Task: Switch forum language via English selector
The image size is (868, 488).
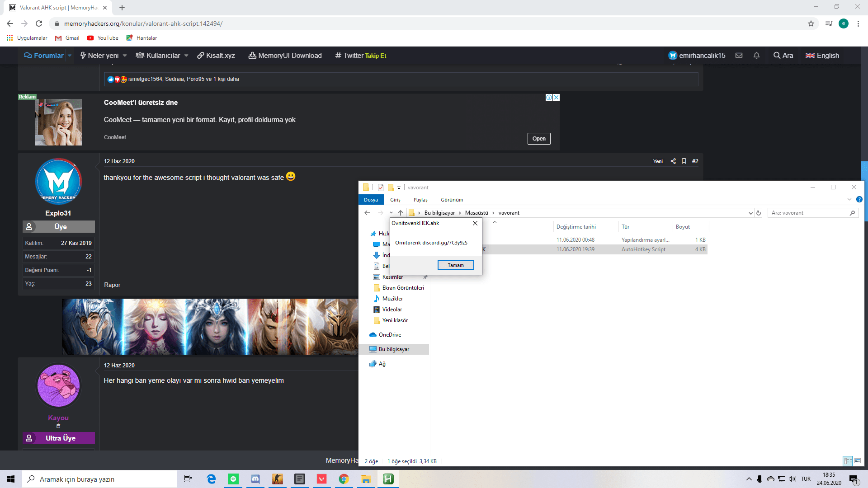Action: click(x=822, y=56)
